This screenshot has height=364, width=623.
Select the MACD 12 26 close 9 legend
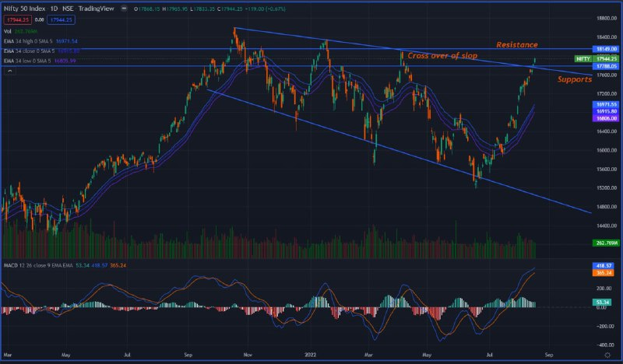(65, 265)
